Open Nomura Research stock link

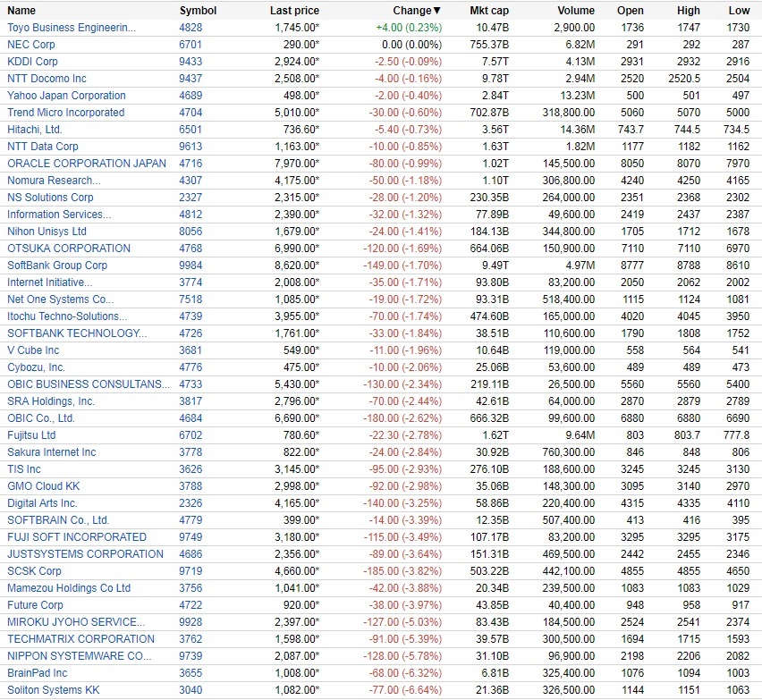(x=54, y=181)
